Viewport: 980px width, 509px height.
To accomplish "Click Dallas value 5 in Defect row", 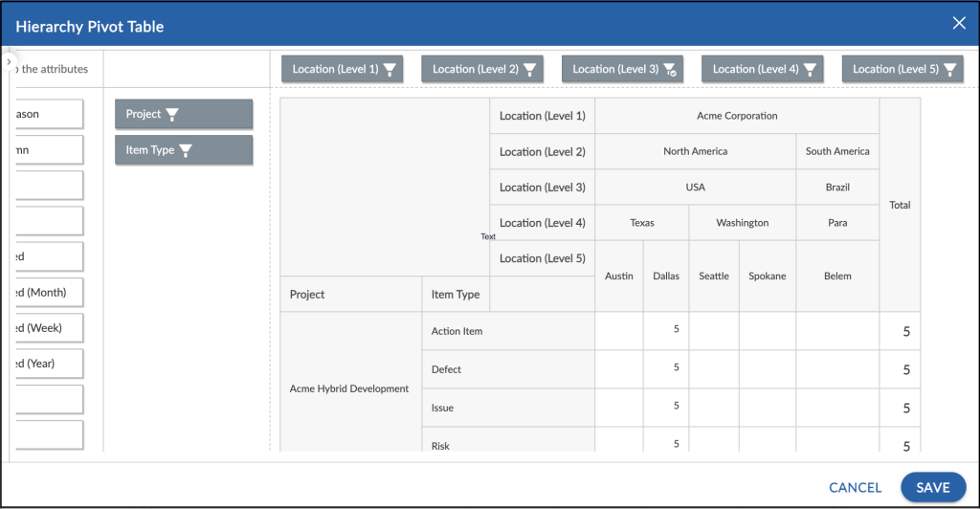I will [x=666, y=367].
